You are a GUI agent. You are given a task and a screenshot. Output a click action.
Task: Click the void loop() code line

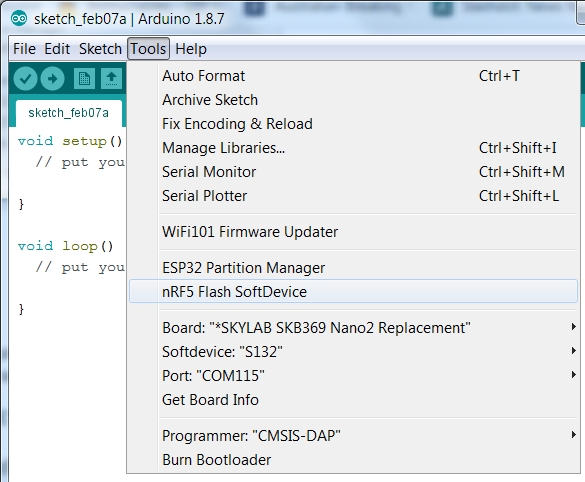(x=65, y=246)
